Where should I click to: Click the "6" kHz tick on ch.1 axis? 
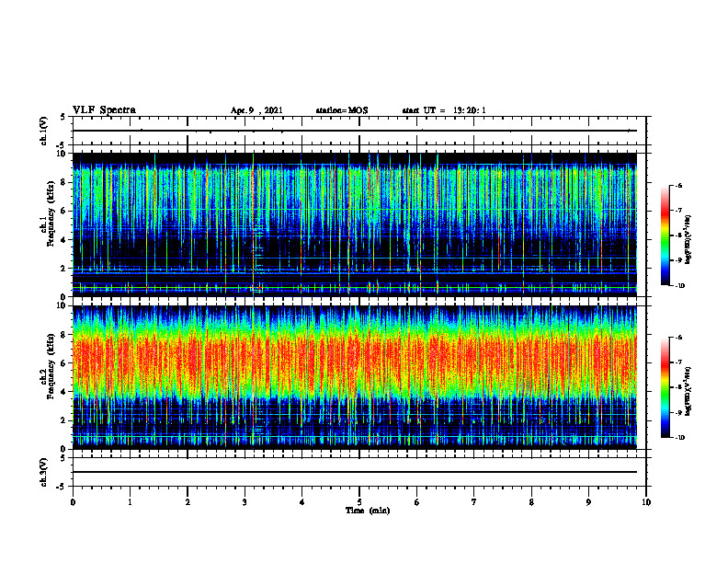(x=64, y=211)
